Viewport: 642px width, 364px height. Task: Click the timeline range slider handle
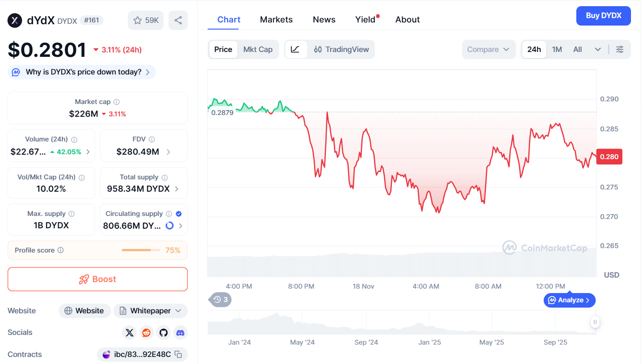pyautogui.click(x=595, y=322)
